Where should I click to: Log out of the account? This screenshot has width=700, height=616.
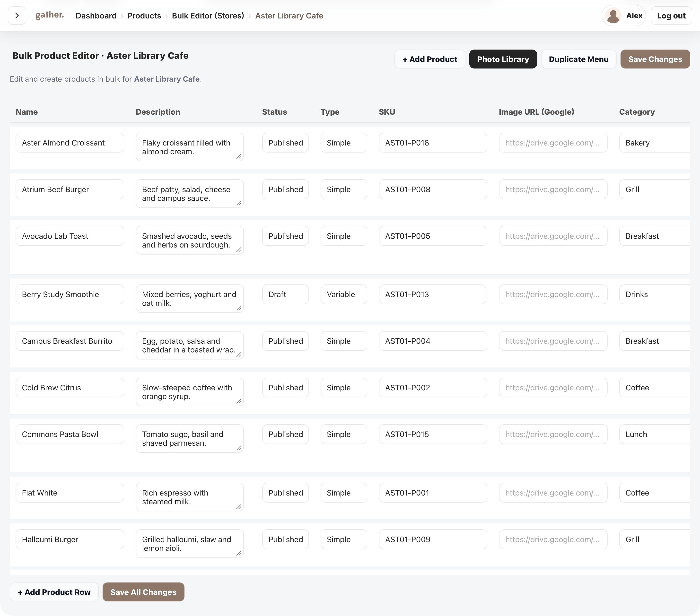671,16
